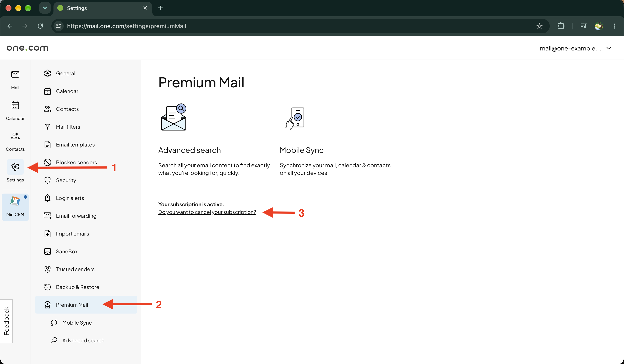This screenshot has width=624, height=364.
Task: Reload the page with the refresh button
Action: (x=40, y=26)
